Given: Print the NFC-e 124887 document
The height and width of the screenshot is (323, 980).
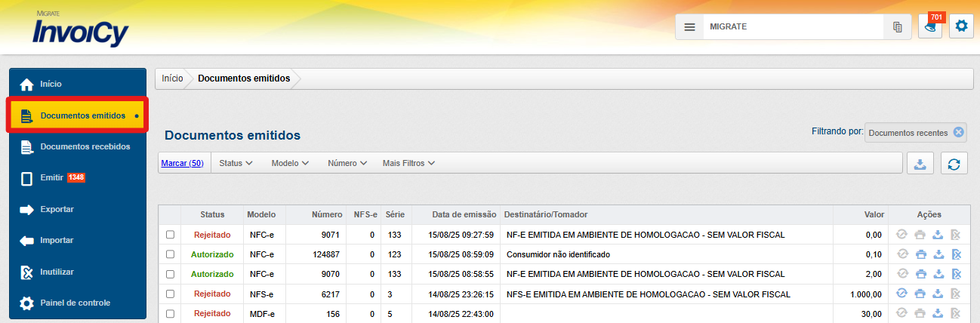Looking at the screenshot, I should click(920, 254).
